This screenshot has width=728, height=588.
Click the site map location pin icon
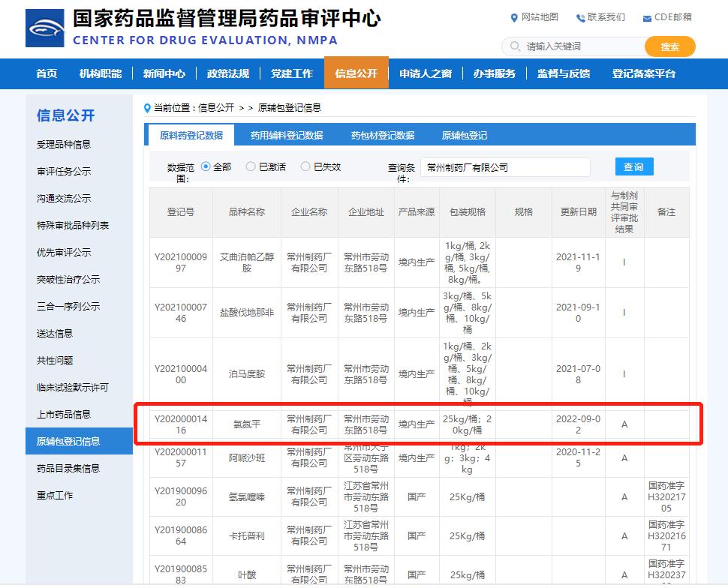pos(514,18)
